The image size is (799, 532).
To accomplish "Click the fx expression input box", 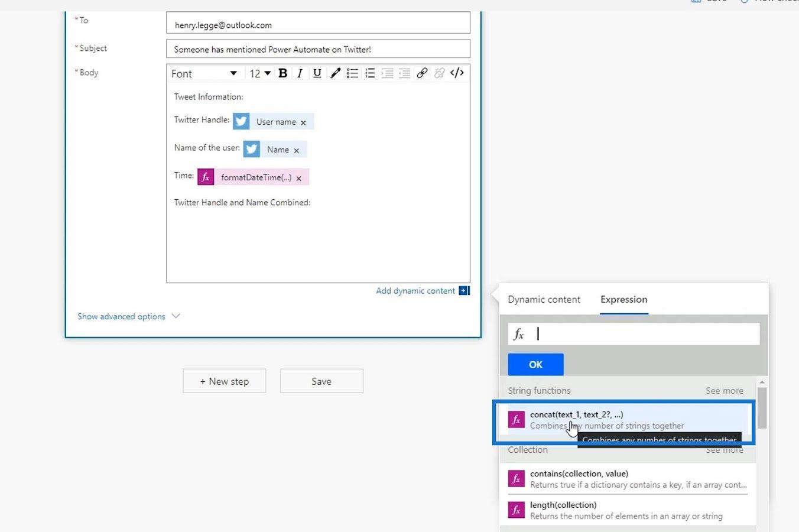I will (634, 334).
